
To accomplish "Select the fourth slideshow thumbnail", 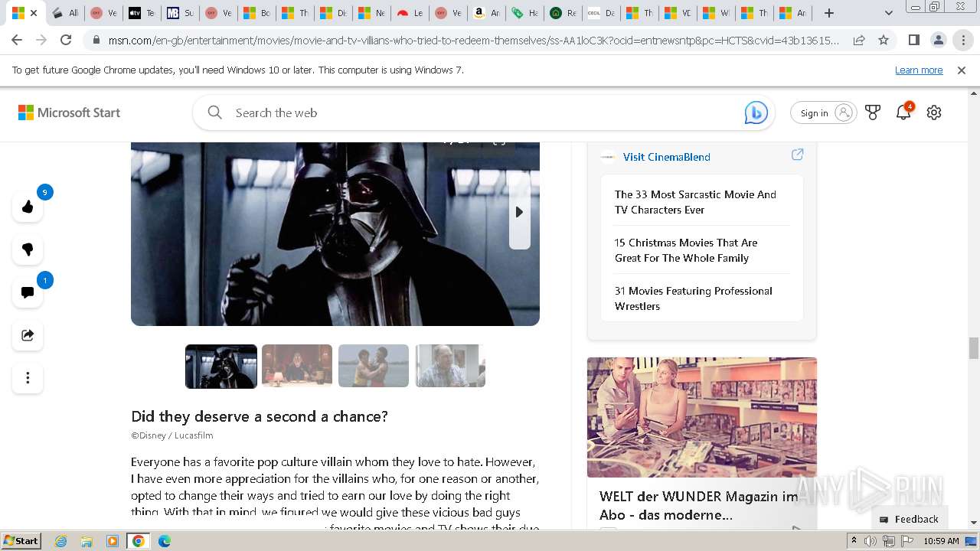I will click(x=450, y=366).
